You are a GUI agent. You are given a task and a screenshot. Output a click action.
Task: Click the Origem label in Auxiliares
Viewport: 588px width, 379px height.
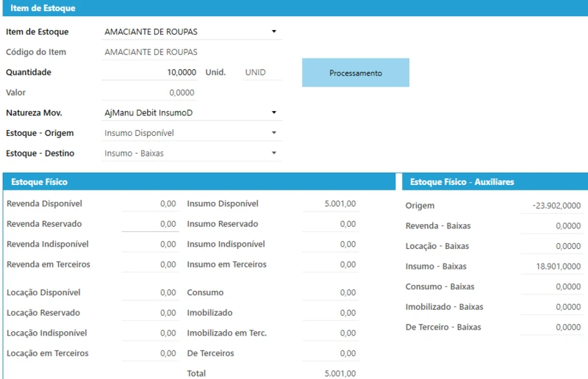coord(420,206)
